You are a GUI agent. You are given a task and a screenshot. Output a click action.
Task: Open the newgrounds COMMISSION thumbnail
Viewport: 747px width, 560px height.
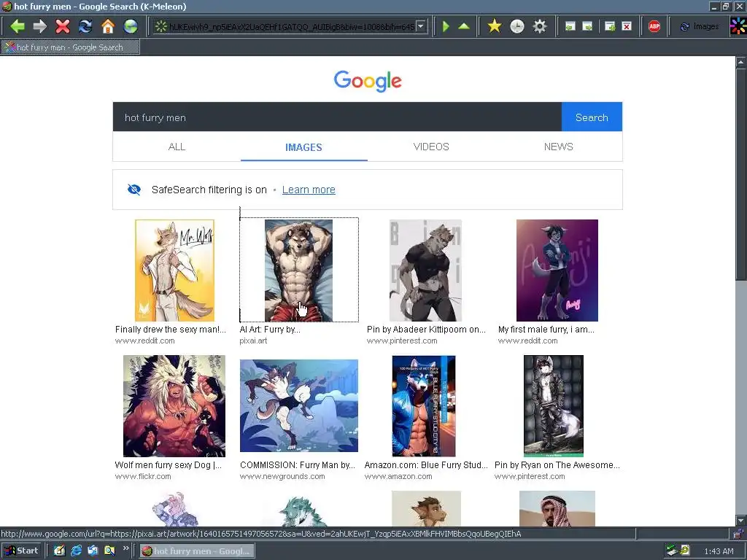298,405
